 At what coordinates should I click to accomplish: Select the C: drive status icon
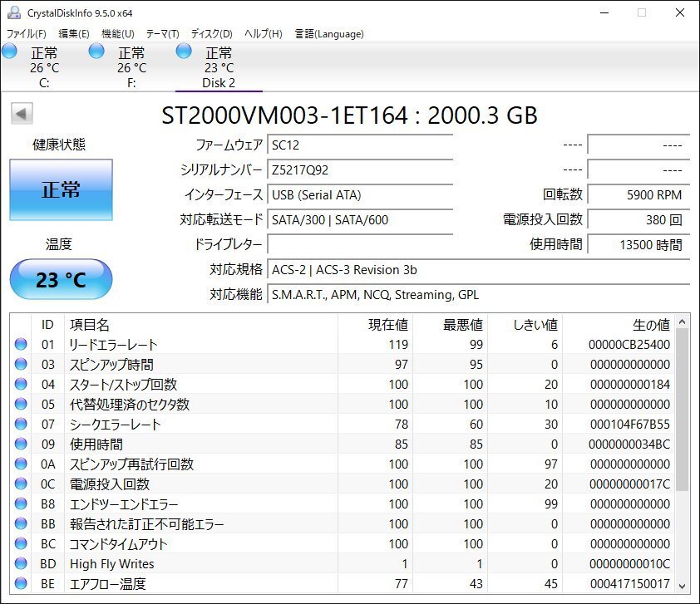click(9, 52)
